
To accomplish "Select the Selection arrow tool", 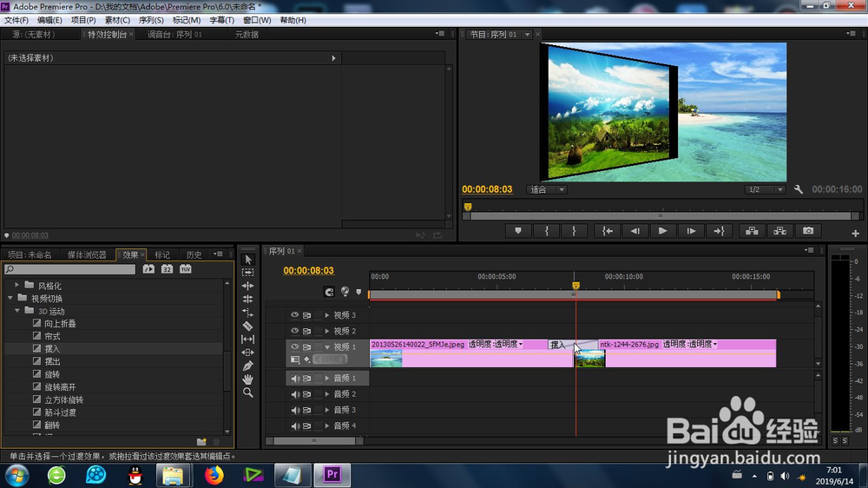I will 248,260.
